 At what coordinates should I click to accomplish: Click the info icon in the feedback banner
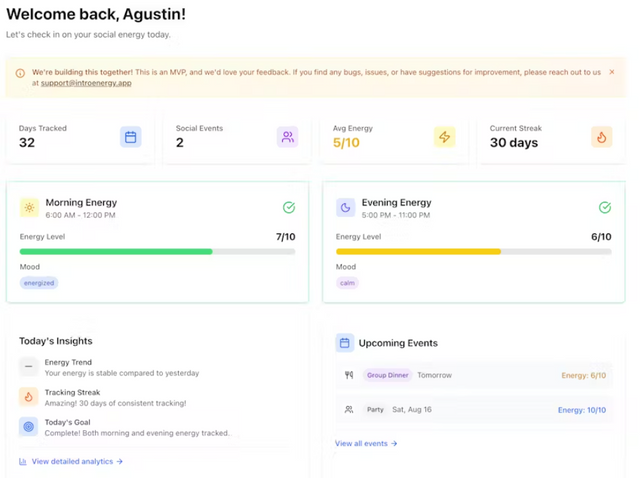(20, 73)
